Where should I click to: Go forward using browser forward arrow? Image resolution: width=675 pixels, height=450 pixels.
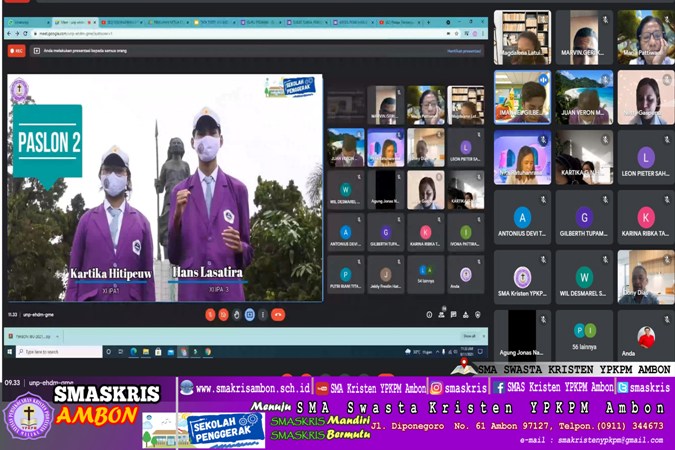tap(17, 33)
